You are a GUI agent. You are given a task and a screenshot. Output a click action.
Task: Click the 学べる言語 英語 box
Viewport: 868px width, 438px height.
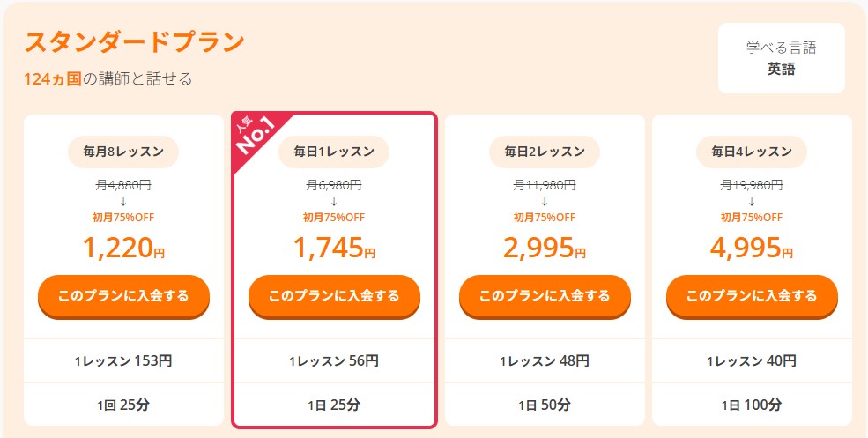[781, 58]
